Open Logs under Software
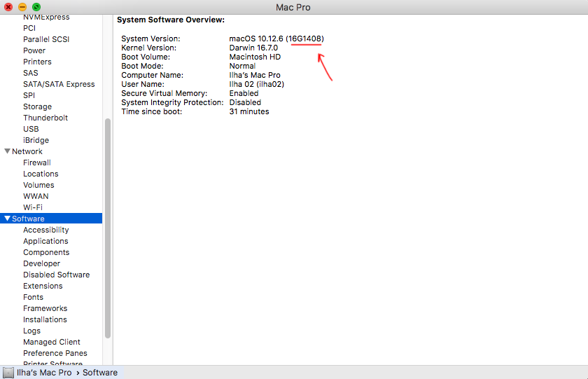Viewport: 588px width, 379px height. [31, 331]
